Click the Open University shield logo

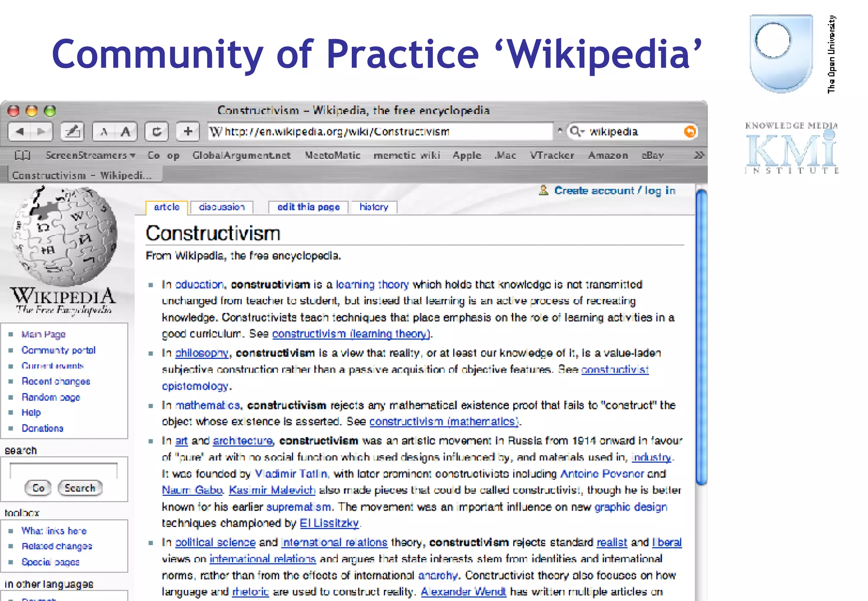coord(781,54)
